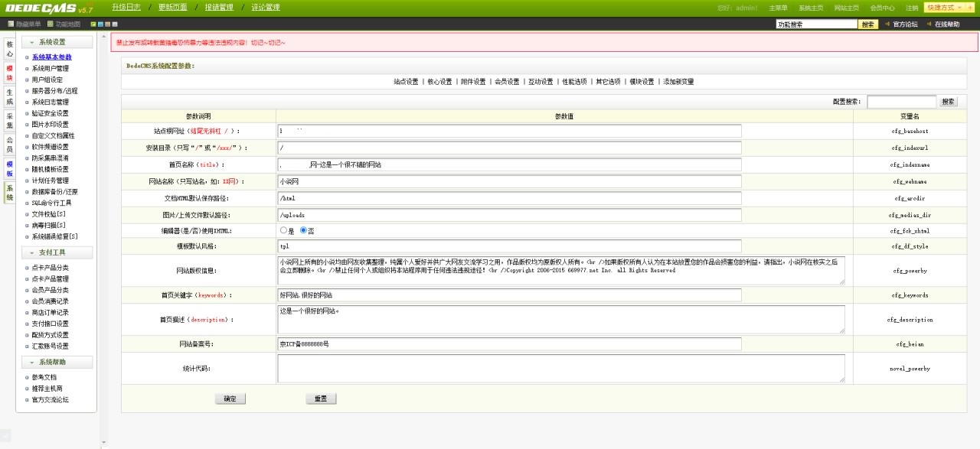Click 注销 to log out
Image resolution: width=980 pixels, height=449 pixels.
(x=912, y=8)
